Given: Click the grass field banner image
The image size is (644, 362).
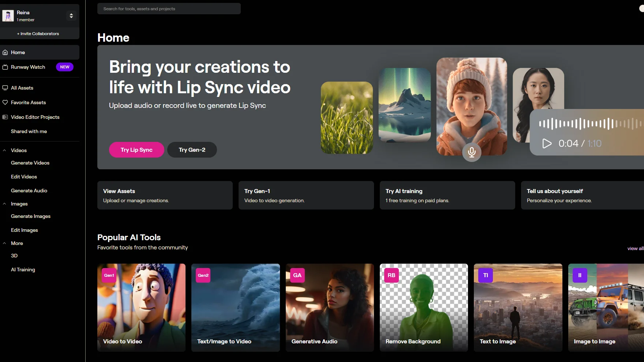Looking at the screenshot, I should click(x=347, y=118).
